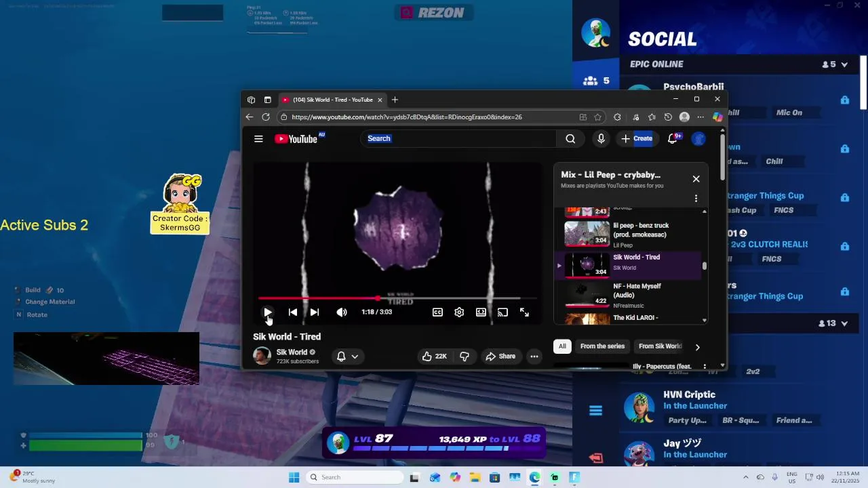868x488 pixels.
Task: Add page to favorites star icon
Action: tap(597, 117)
